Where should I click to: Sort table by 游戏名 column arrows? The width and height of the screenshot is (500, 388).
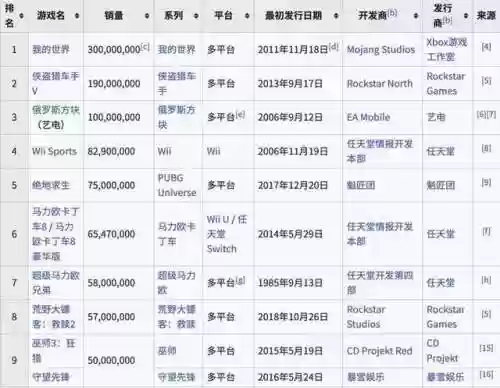77,16
